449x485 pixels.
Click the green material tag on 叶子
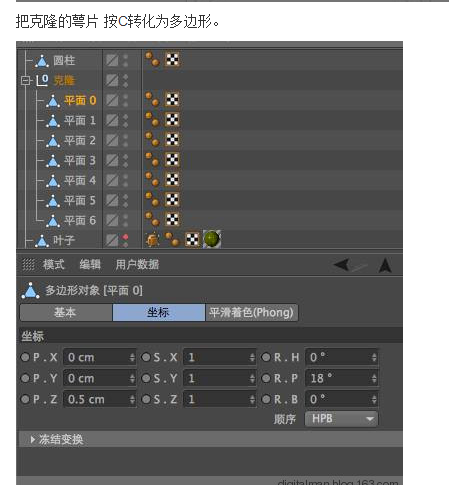coord(212,239)
